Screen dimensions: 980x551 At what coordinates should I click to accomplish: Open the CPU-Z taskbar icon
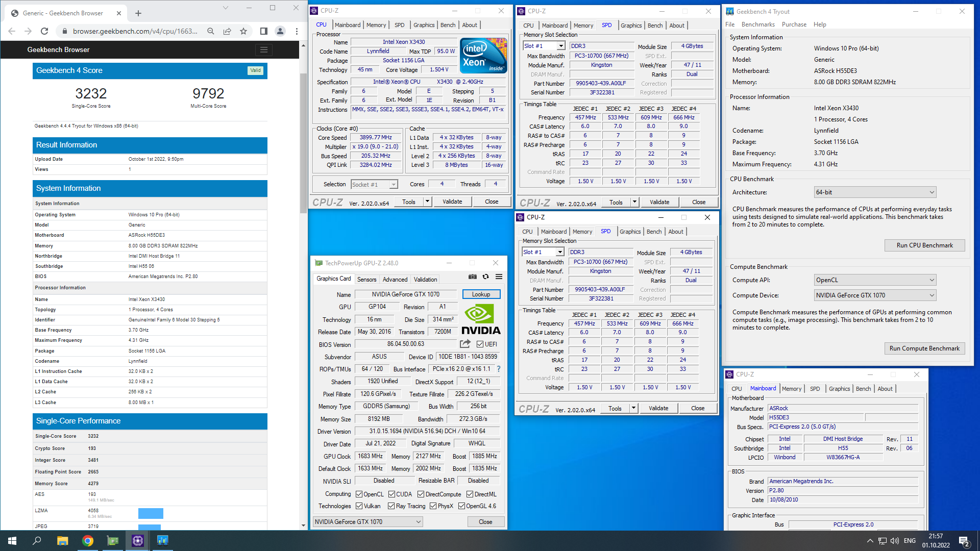click(138, 541)
